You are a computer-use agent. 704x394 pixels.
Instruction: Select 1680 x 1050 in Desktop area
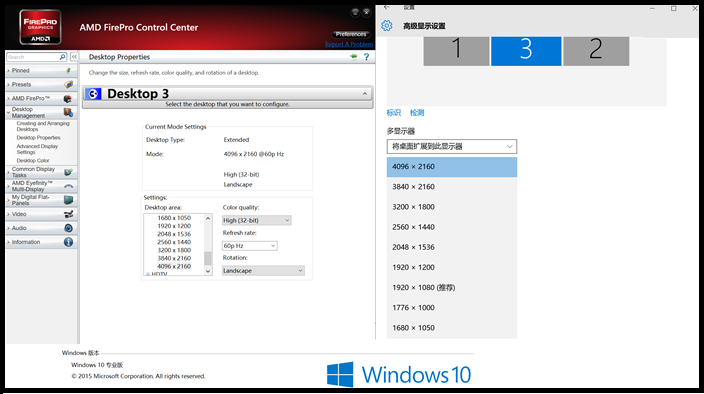(x=174, y=218)
